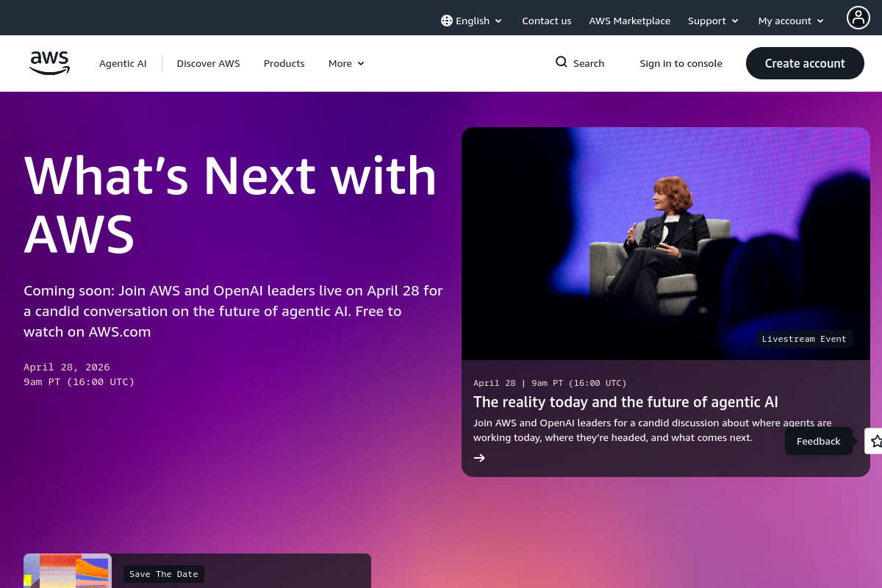
Task: Open the Products navigation item
Action: [284, 63]
